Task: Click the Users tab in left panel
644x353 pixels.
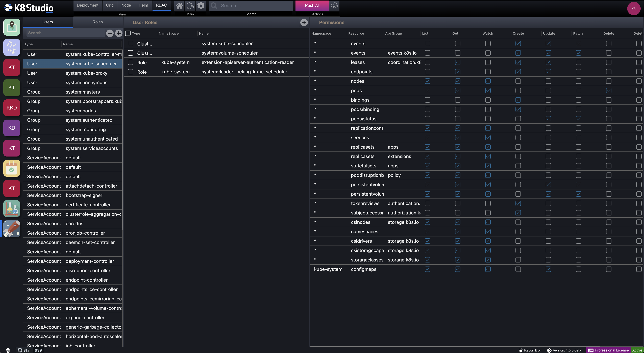Action: [47, 22]
